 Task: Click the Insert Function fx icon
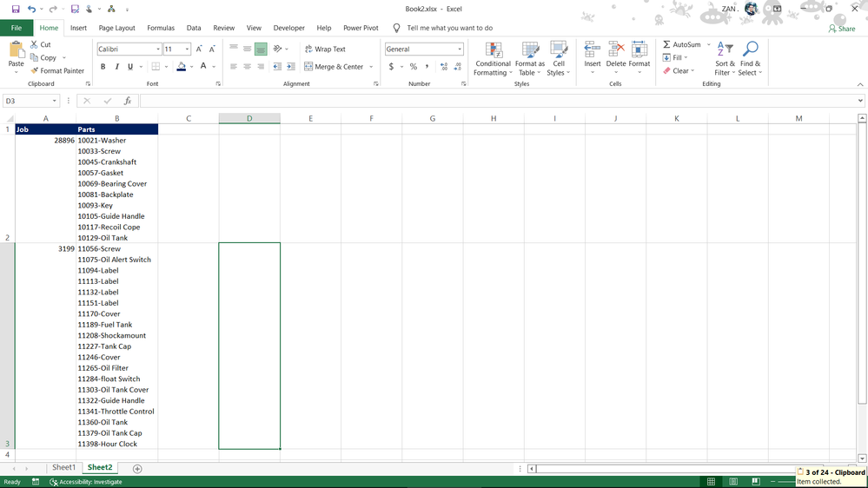click(x=128, y=101)
